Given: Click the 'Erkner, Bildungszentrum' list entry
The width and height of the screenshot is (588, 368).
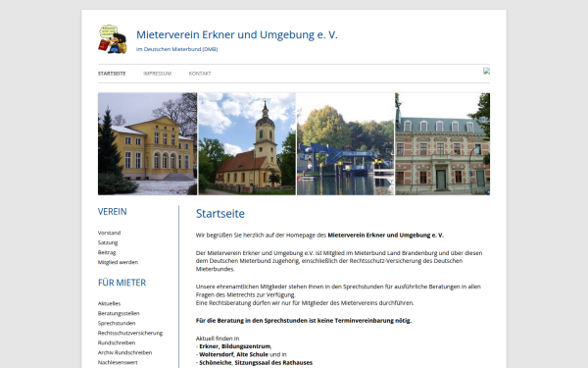Looking at the screenshot, I should pyautogui.click(x=234, y=346).
